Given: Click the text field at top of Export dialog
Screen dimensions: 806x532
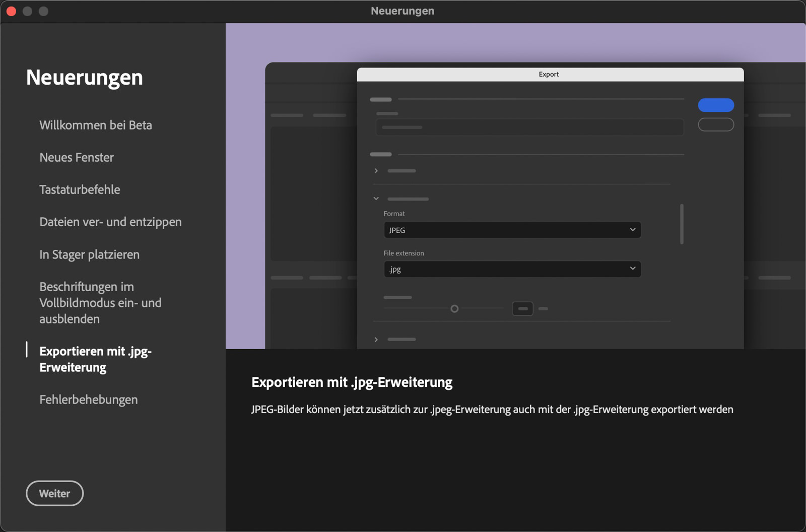Looking at the screenshot, I should pyautogui.click(x=529, y=127).
